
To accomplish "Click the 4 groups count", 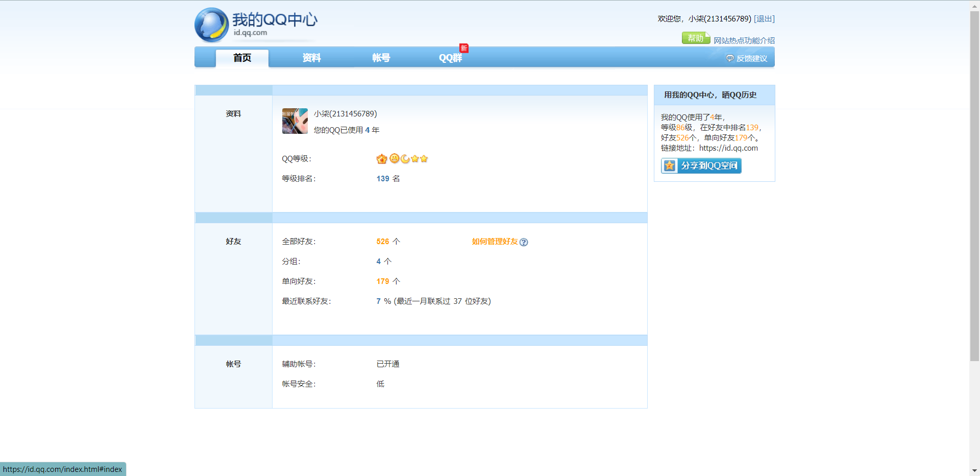I will coord(379,261).
